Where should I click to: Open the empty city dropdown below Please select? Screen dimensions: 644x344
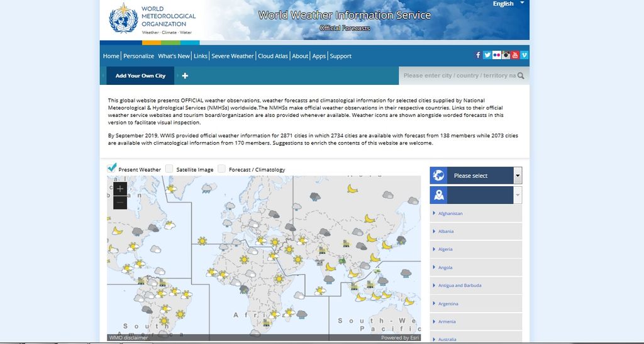(x=476, y=195)
